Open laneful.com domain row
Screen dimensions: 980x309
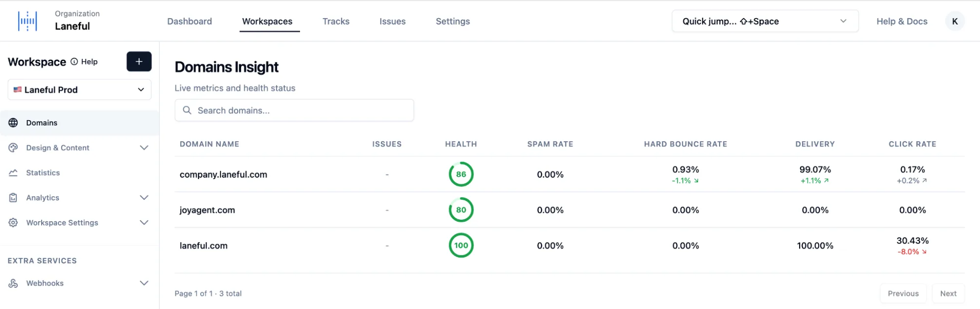click(x=569, y=246)
